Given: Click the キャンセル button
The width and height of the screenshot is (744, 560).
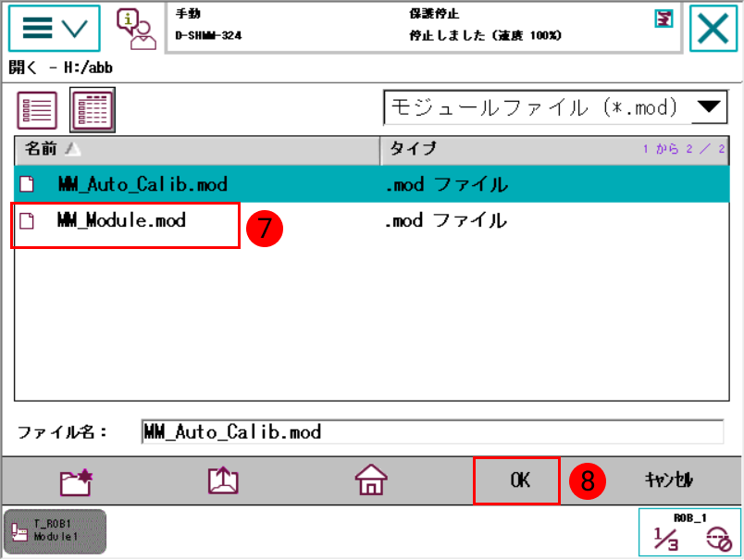Looking at the screenshot, I should (668, 480).
